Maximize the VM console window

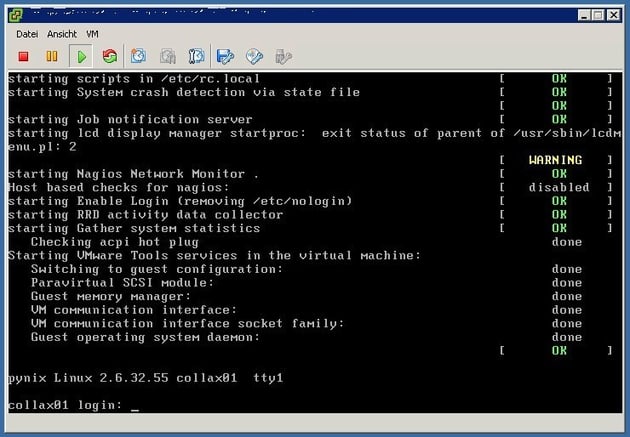pos(598,15)
